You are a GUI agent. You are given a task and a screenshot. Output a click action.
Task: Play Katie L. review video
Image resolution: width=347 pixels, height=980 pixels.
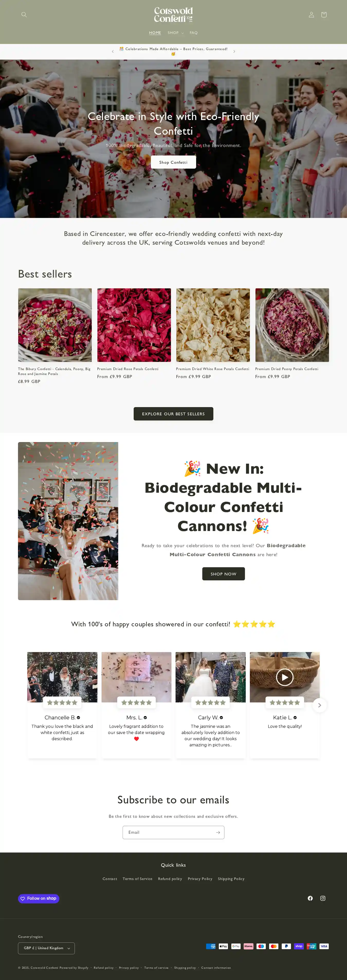[285, 677]
